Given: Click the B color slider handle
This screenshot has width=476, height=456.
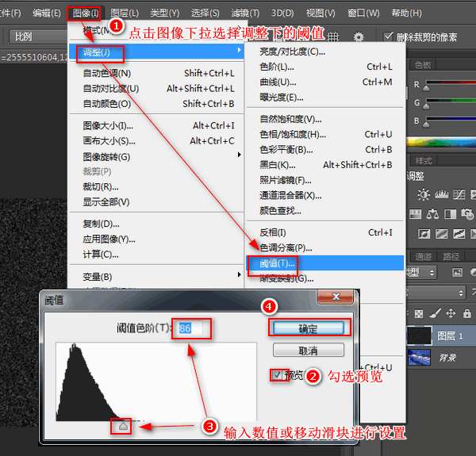Looking at the screenshot, I should point(426,125).
